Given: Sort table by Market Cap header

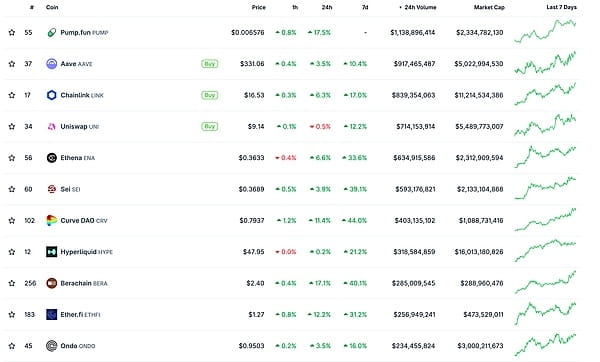Looking at the screenshot, I should [x=489, y=7].
